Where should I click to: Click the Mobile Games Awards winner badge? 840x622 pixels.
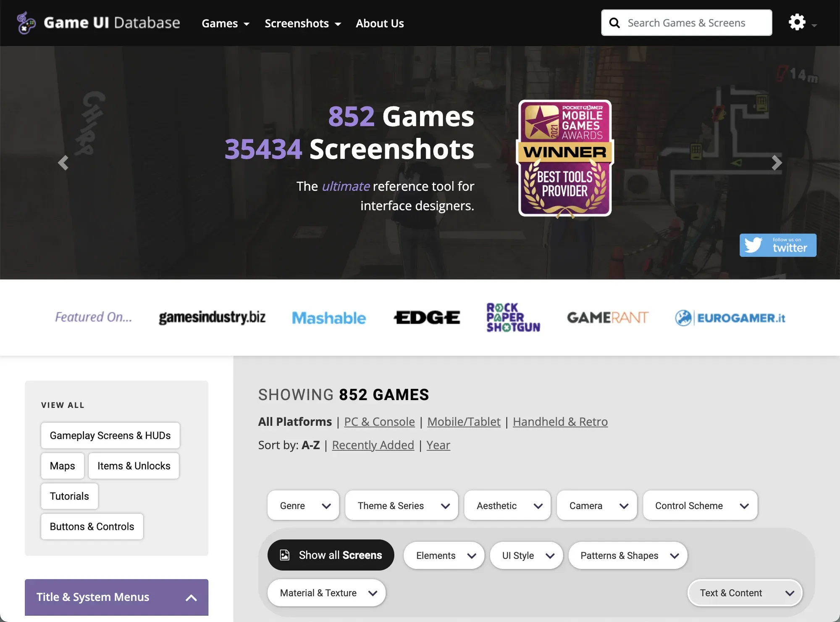coord(564,158)
